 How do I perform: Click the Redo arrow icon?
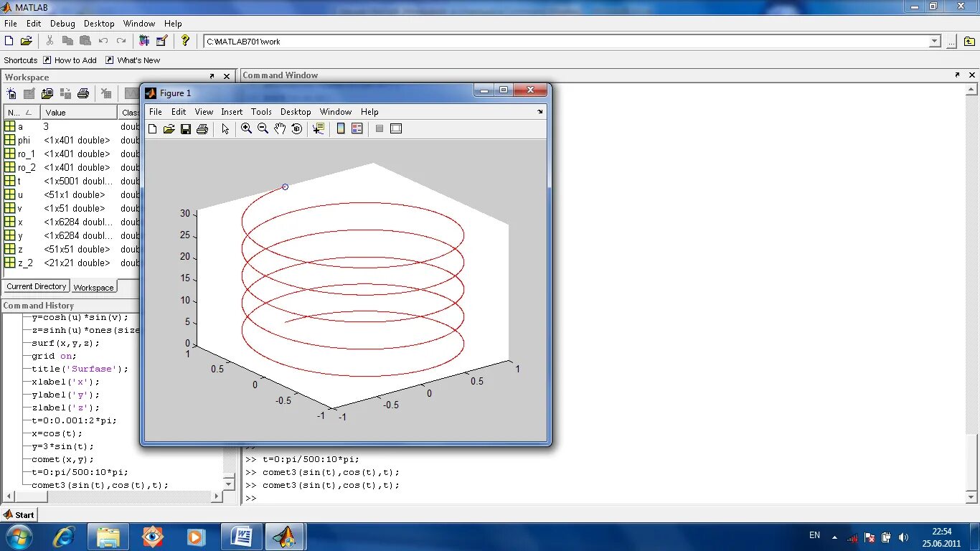121,41
